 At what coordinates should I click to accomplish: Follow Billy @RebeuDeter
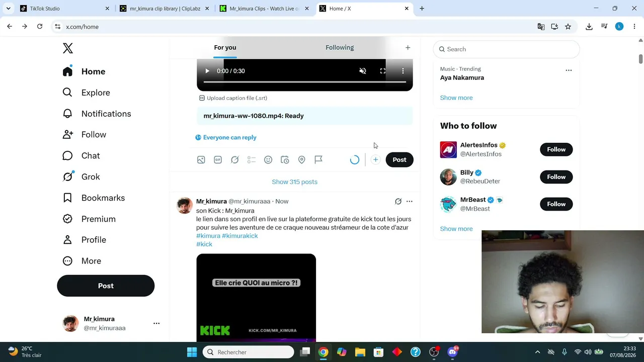pyautogui.click(x=556, y=177)
